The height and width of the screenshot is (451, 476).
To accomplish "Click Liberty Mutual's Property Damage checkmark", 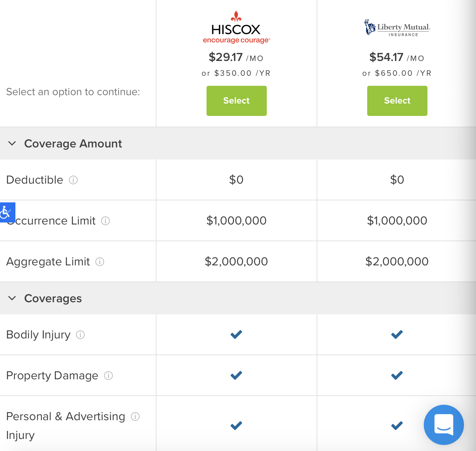I will click(397, 375).
